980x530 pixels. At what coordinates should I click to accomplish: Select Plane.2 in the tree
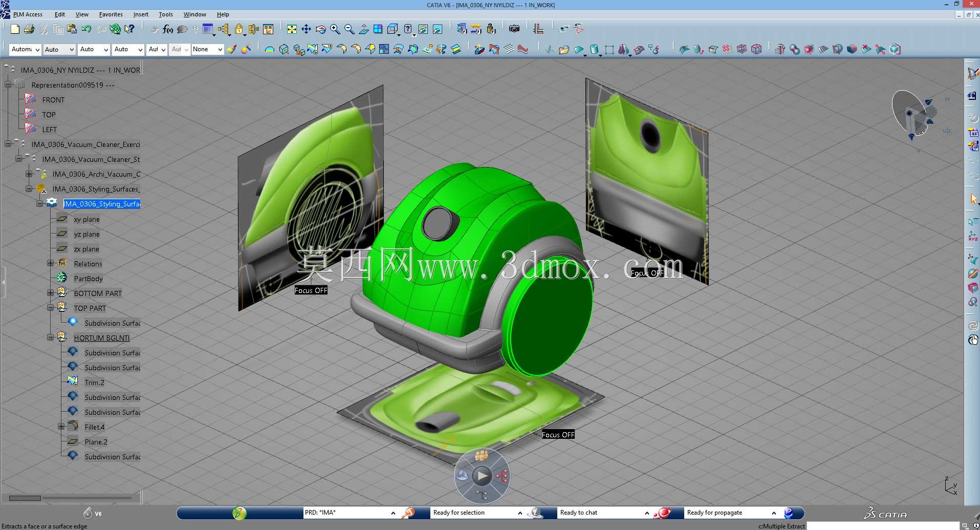tap(96, 442)
